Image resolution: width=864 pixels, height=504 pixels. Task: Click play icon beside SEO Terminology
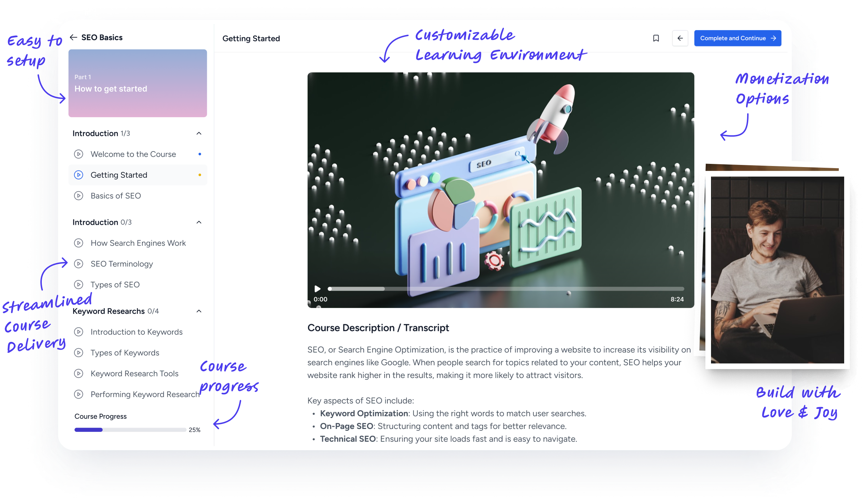click(79, 264)
